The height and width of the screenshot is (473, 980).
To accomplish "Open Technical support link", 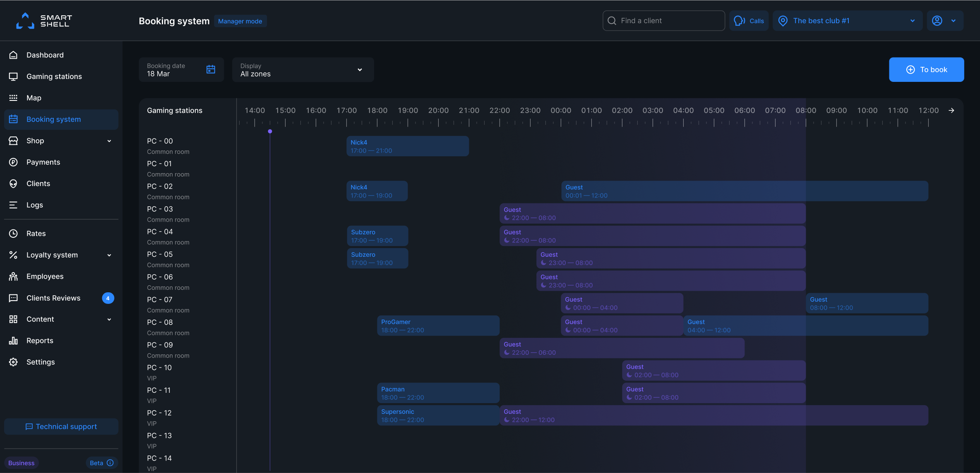I will pyautogui.click(x=61, y=427).
